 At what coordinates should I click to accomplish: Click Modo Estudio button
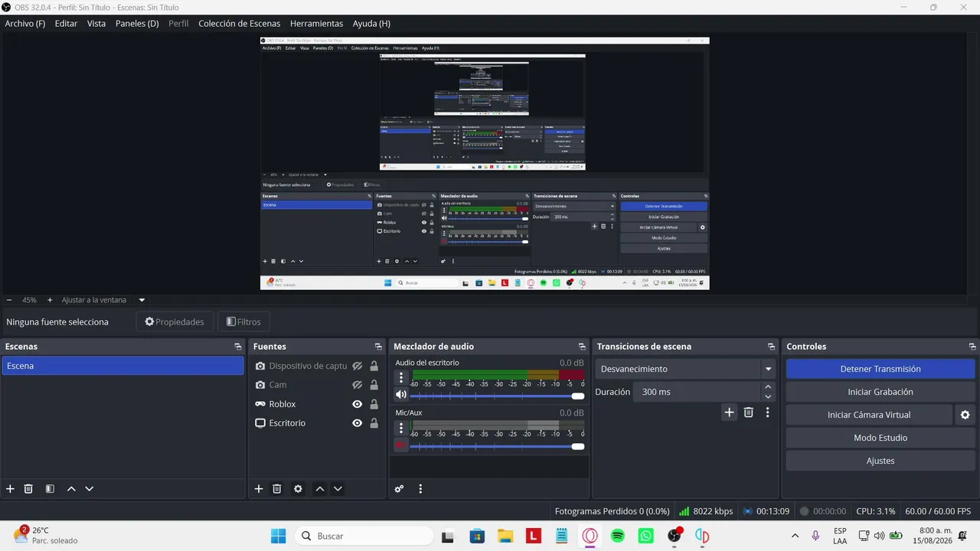click(880, 438)
